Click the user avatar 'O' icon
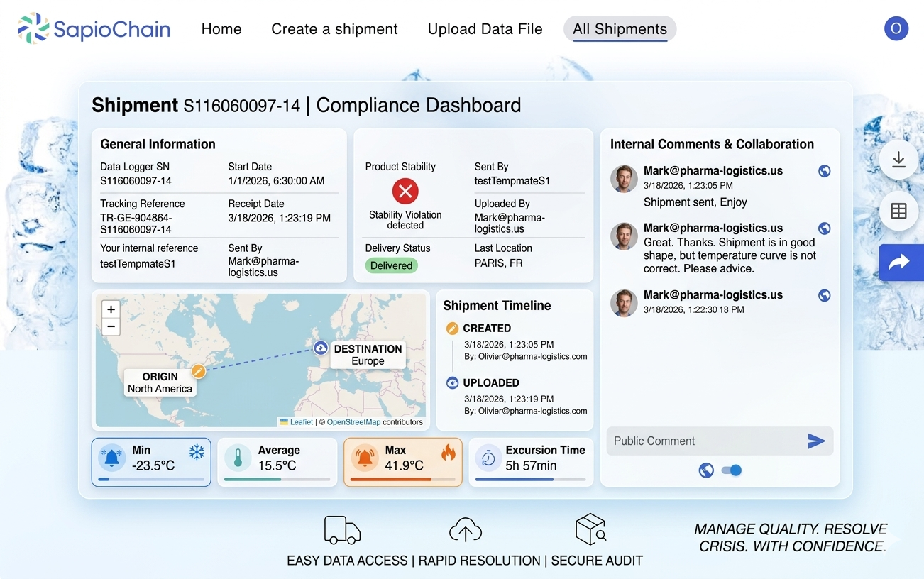This screenshot has height=579, width=924. (x=896, y=28)
